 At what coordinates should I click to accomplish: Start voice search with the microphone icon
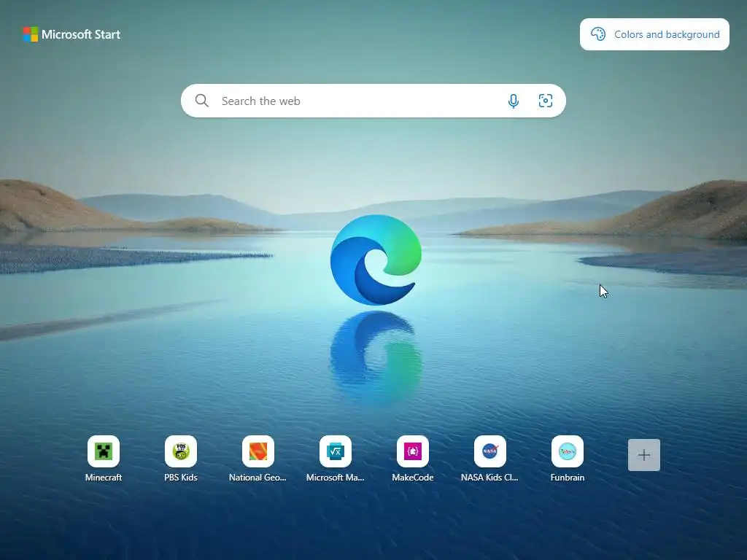(x=513, y=101)
